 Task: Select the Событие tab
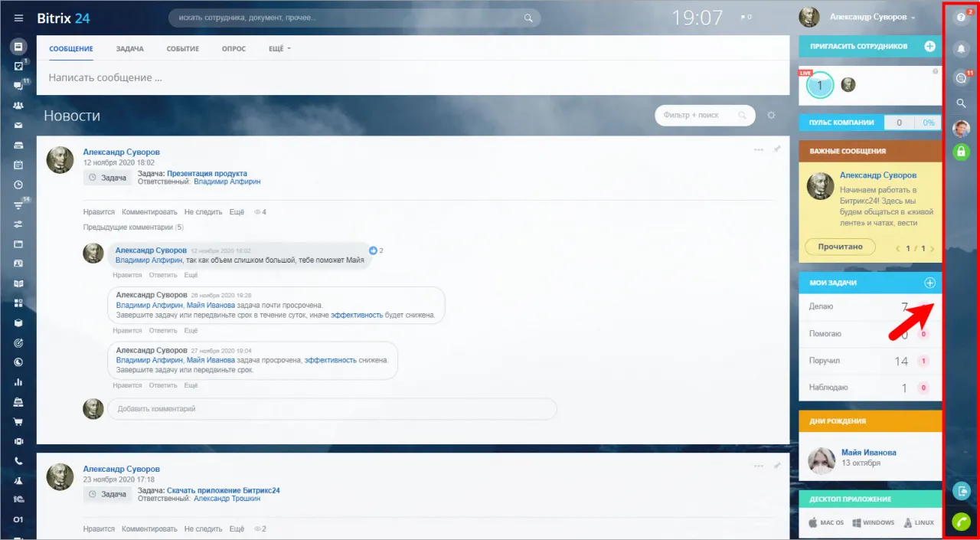tap(183, 49)
